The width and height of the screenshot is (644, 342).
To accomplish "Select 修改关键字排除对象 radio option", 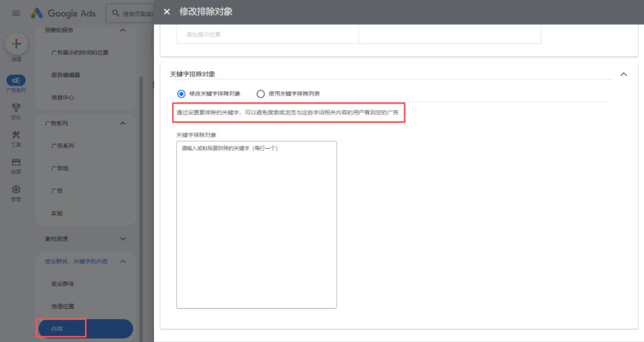I will (x=181, y=94).
